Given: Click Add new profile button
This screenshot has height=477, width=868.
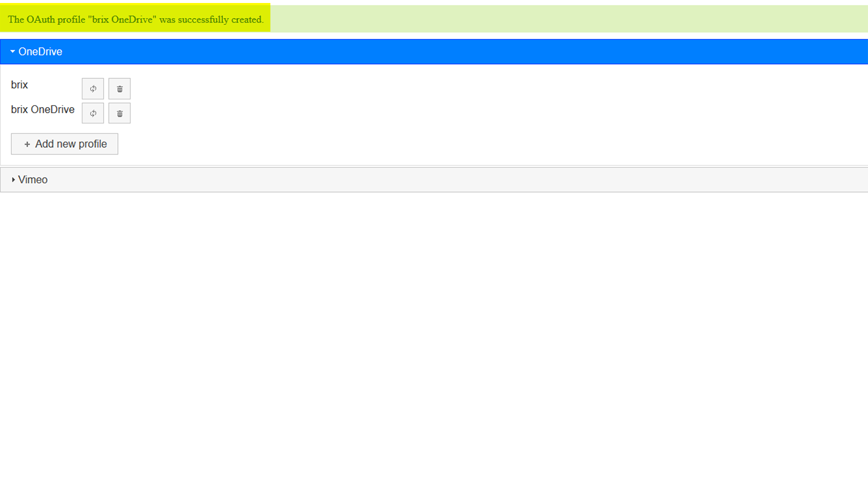Looking at the screenshot, I should (x=65, y=144).
